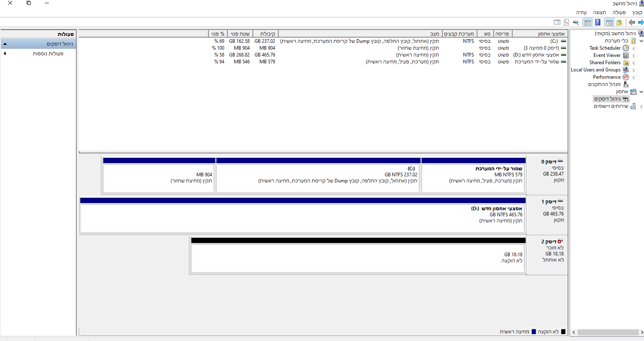Open the עזרה menu
This screenshot has height=341, width=644.
[x=581, y=13]
